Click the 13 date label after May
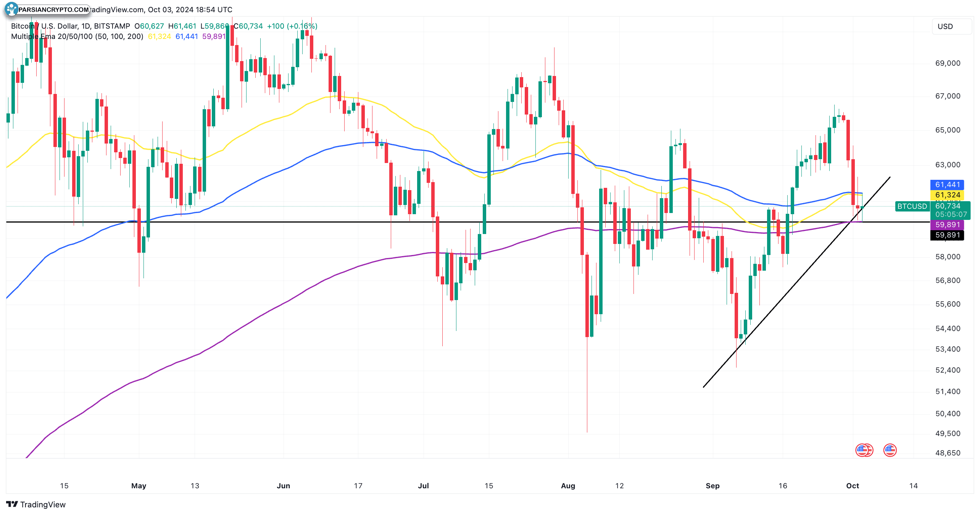The height and width of the screenshot is (515, 980). coord(195,486)
